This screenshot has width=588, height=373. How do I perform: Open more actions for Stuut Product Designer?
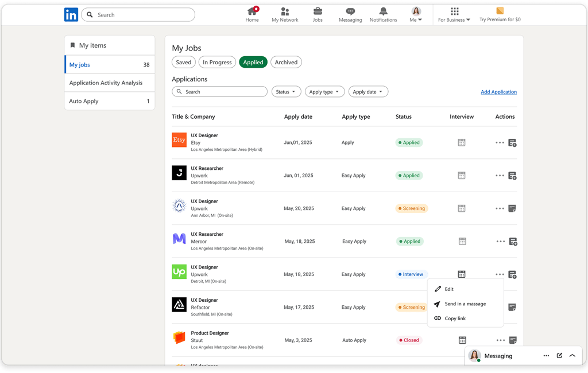(x=500, y=340)
